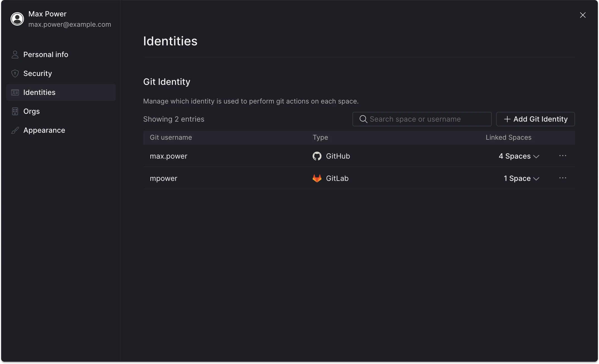This screenshot has height=364, width=599.
Task: Click the Git username column header
Action: (171, 137)
